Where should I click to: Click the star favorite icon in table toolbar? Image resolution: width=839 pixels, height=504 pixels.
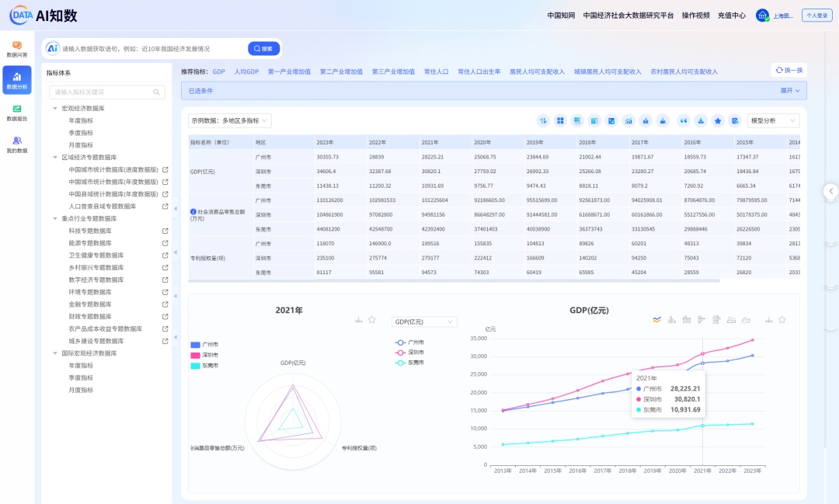click(718, 120)
